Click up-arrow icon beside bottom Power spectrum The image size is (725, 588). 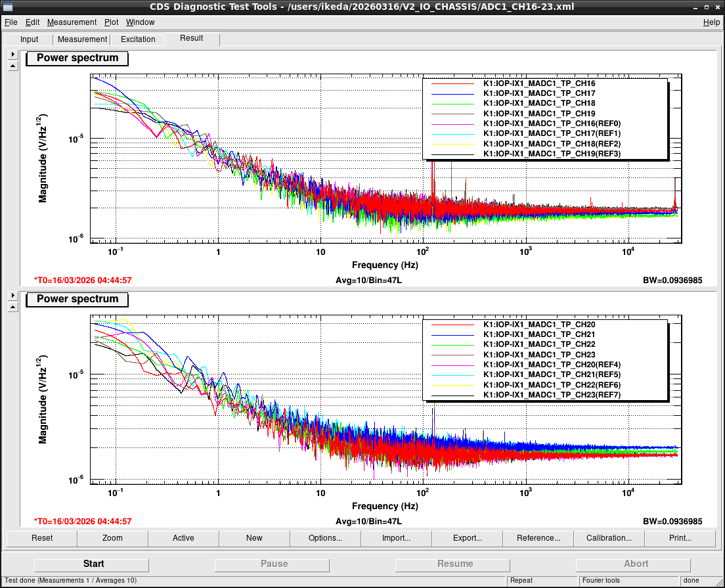[13, 307]
